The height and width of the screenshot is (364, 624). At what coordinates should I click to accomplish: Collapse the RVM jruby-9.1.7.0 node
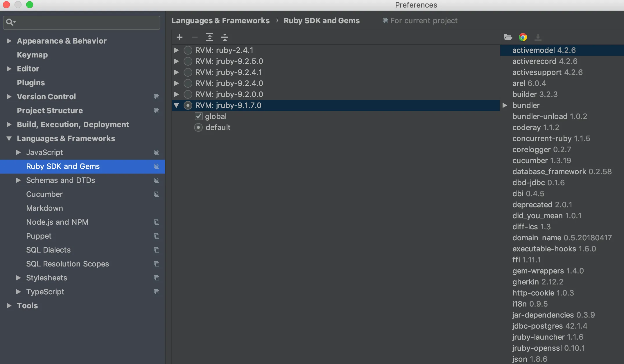(176, 105)
